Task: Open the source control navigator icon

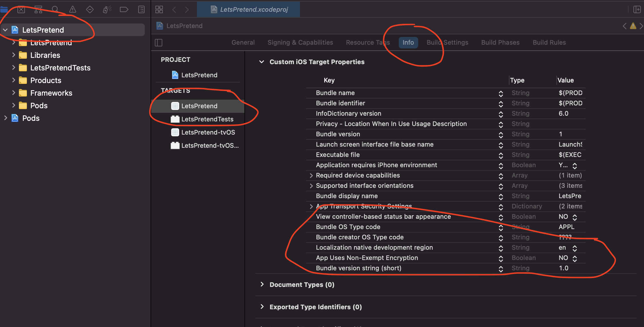Action: pos(21,9)
